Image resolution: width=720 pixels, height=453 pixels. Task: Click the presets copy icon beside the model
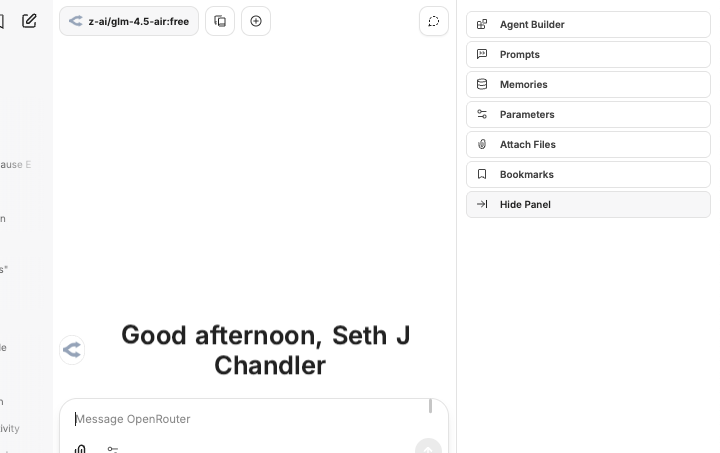(220, 21)
